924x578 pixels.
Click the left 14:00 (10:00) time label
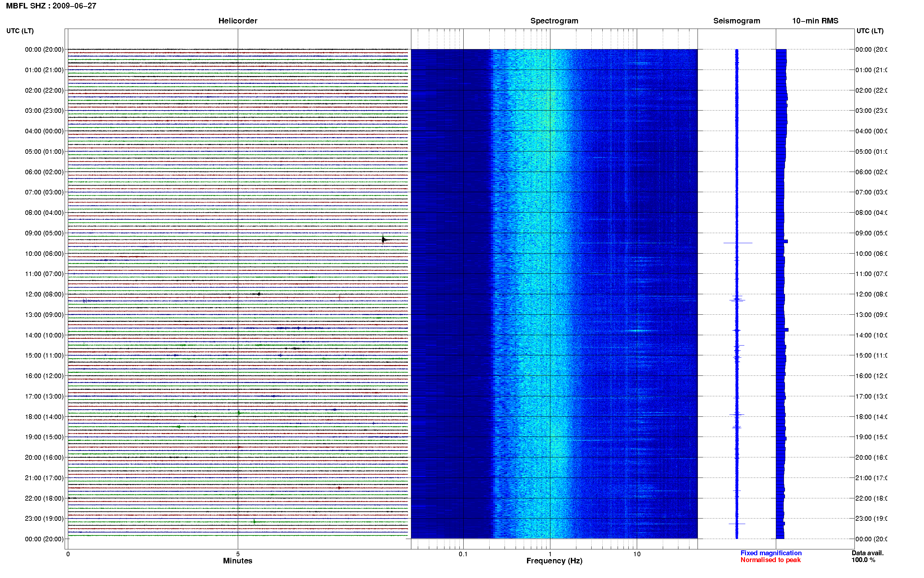click(44, 335)
